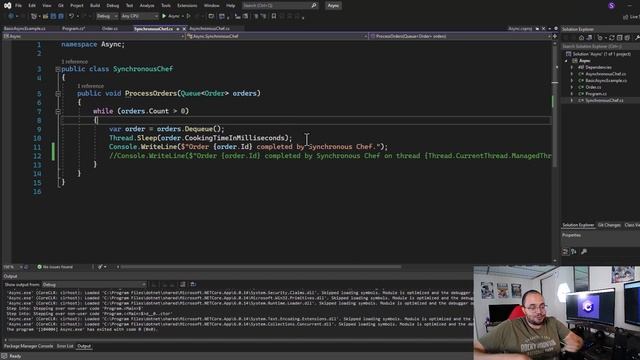Select Program.cs in Solution Explorer
The height and width of the screenshot is (360, 640).
tap(596, 94)
